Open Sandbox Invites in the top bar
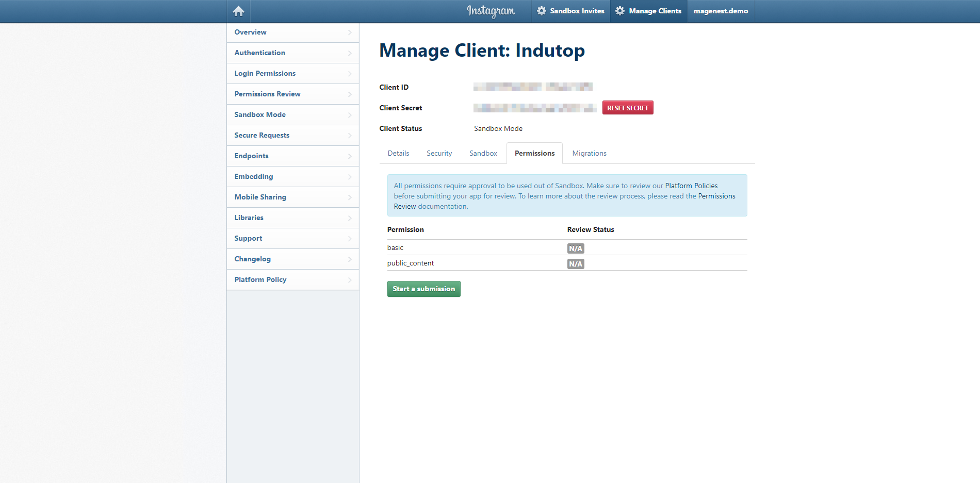Viewport: 980px width, 483px height. pos(570,11)
